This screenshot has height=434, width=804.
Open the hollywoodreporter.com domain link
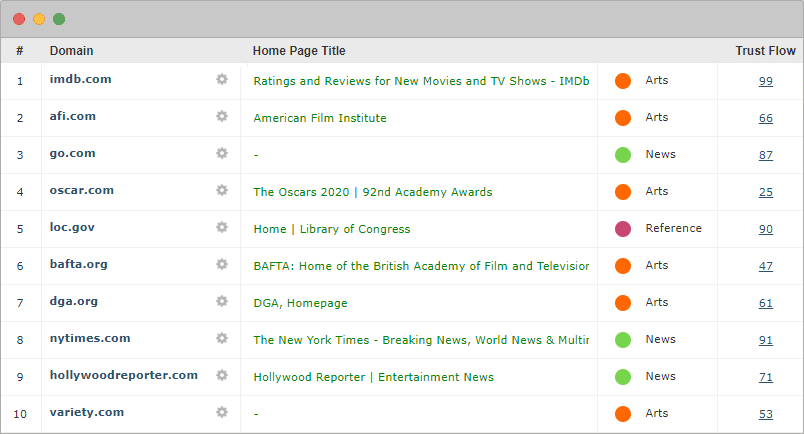coord(124,375)
